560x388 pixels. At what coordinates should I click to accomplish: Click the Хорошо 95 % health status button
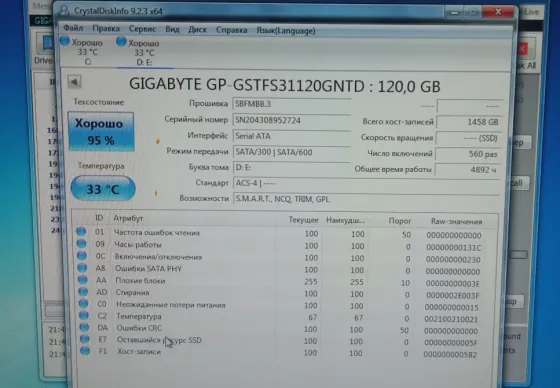click(101, 132)
